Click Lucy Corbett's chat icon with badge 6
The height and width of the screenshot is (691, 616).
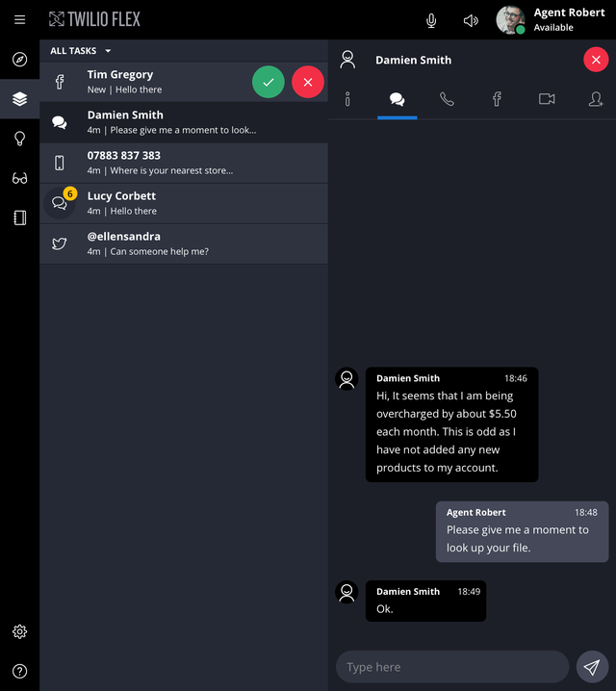coord(61,202)
